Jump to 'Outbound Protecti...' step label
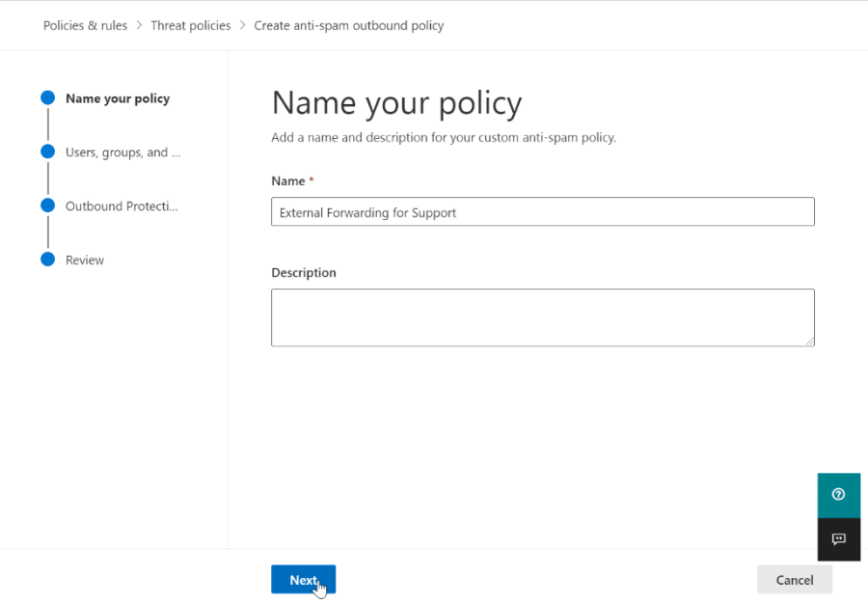868x605 pixels. point(122,206)
